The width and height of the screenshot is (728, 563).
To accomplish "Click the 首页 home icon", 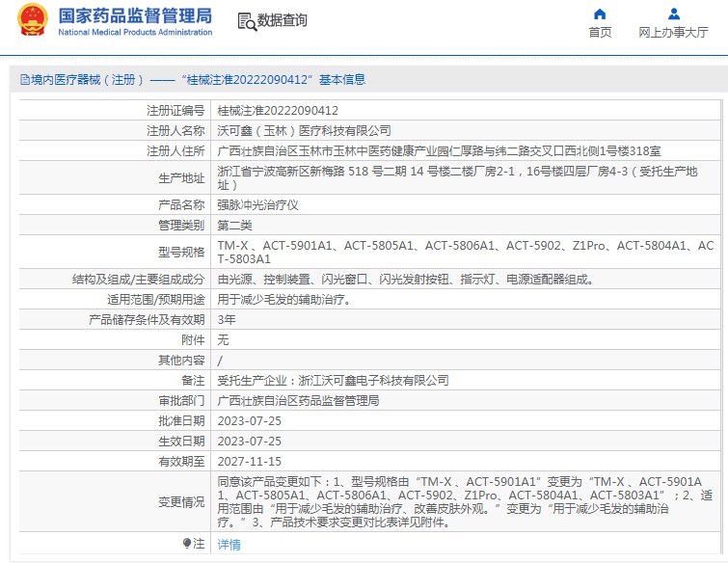I will pyautogui.click(x=600, y=14).
